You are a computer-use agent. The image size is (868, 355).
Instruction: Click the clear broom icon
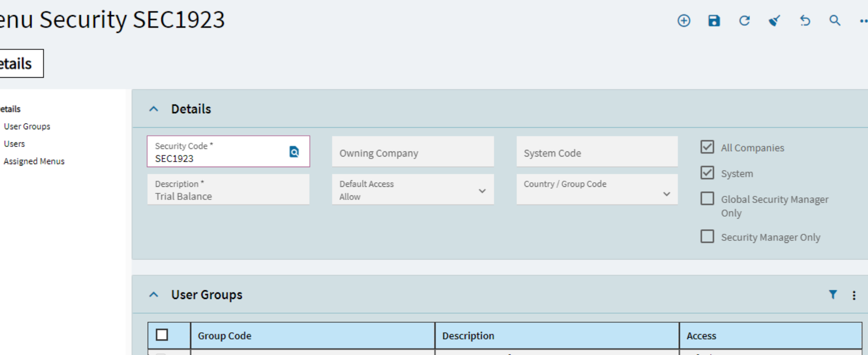(774, 21)
